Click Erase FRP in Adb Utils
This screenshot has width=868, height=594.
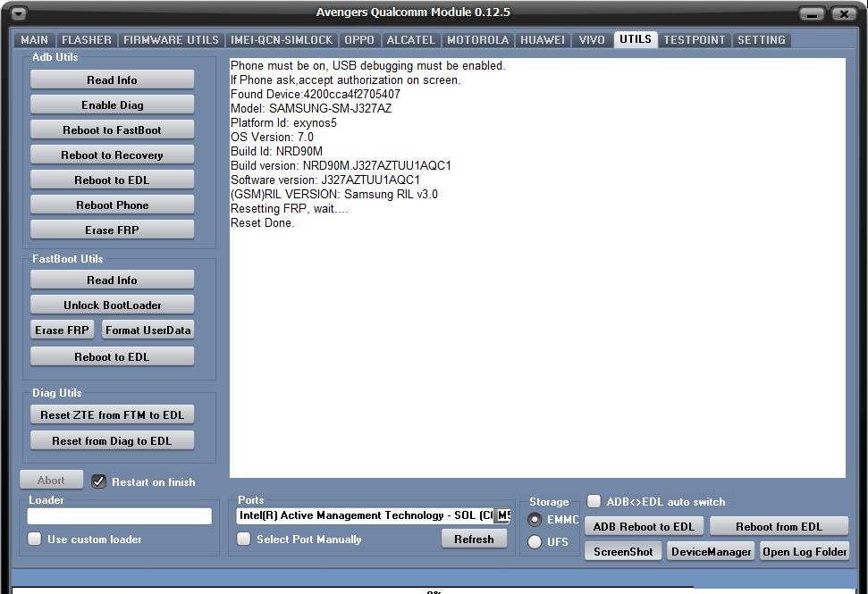coord(112,230)
